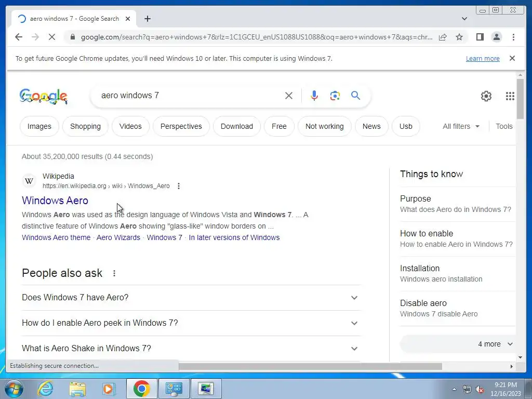Image resolution: width=532 pixels, height=399 pixels.
Task: Open Learn more link in infobar
Action: [x=483, y=58]
